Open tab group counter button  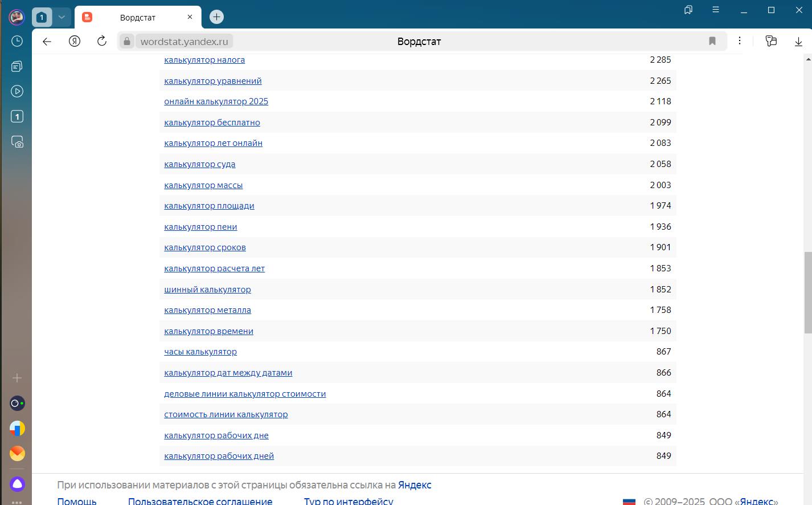(42, 17)
